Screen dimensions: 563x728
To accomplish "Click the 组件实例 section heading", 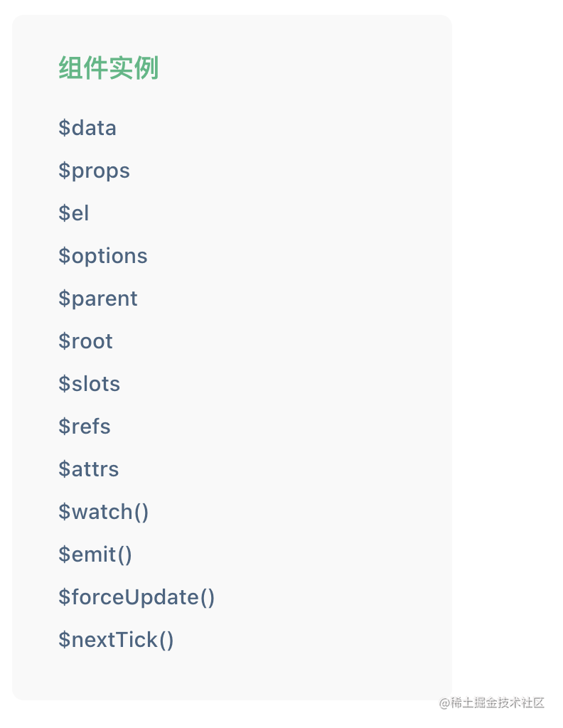I will point(108,69).
